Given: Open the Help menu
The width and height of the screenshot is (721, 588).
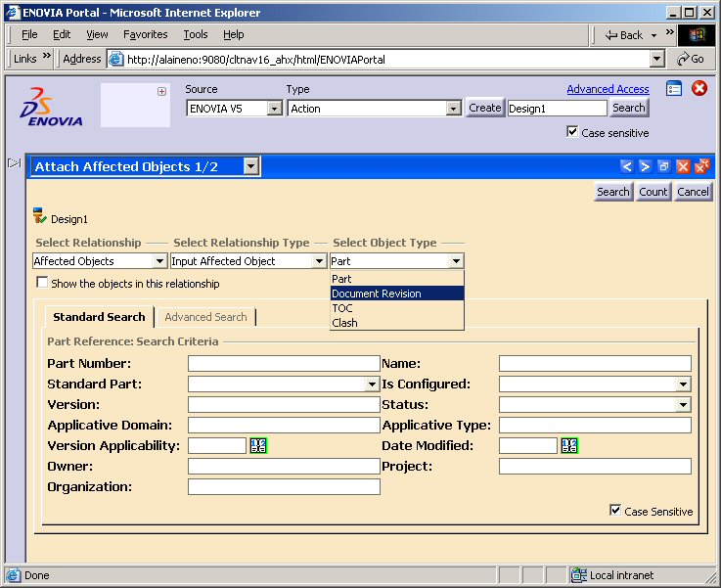Looking at the screenshot, I should (234, 34).
